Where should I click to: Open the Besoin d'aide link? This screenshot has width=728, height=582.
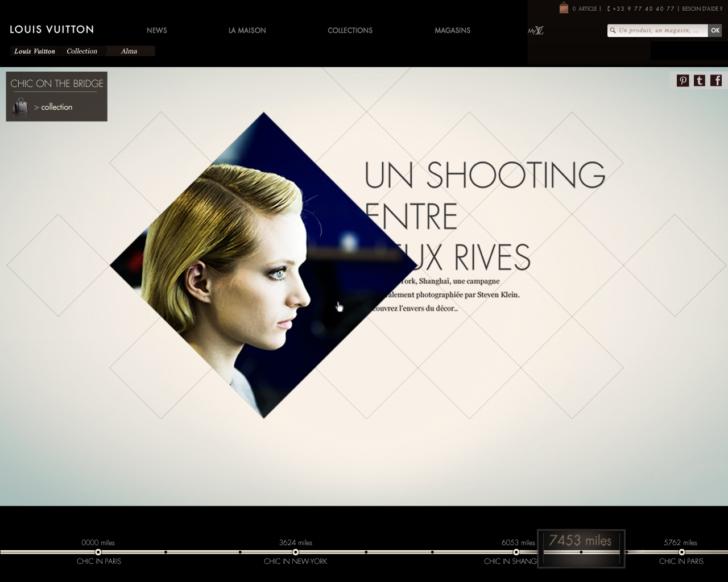[x=702, y=9]
